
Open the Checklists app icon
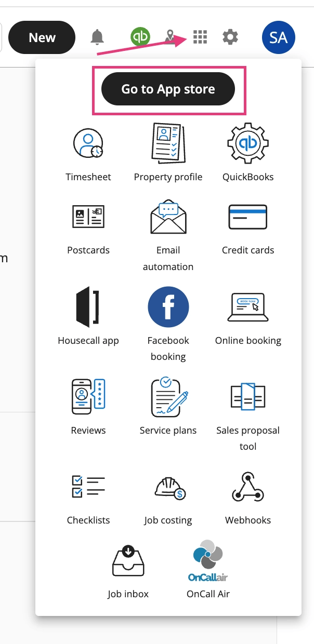88,487
